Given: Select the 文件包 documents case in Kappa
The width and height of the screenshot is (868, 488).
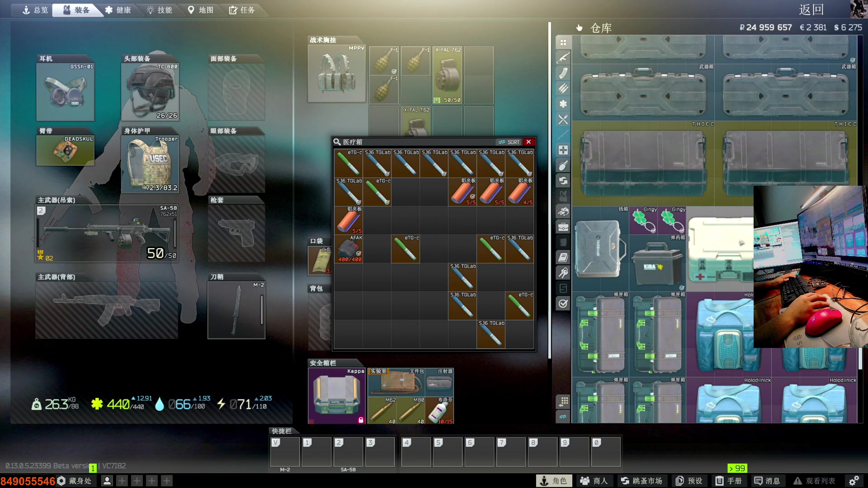Looking at the screenshot, I should pos(396,382).
